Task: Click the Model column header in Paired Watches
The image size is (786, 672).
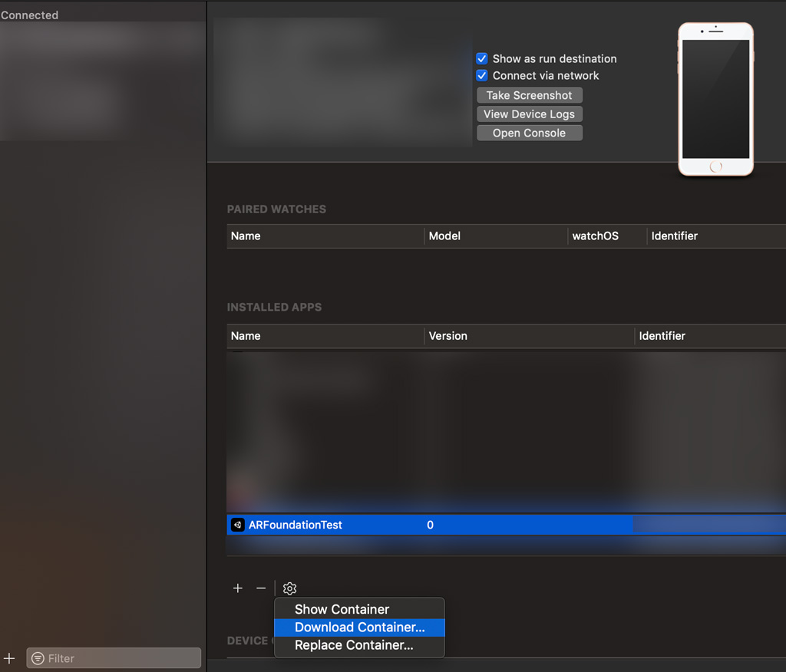Action: 496,236
